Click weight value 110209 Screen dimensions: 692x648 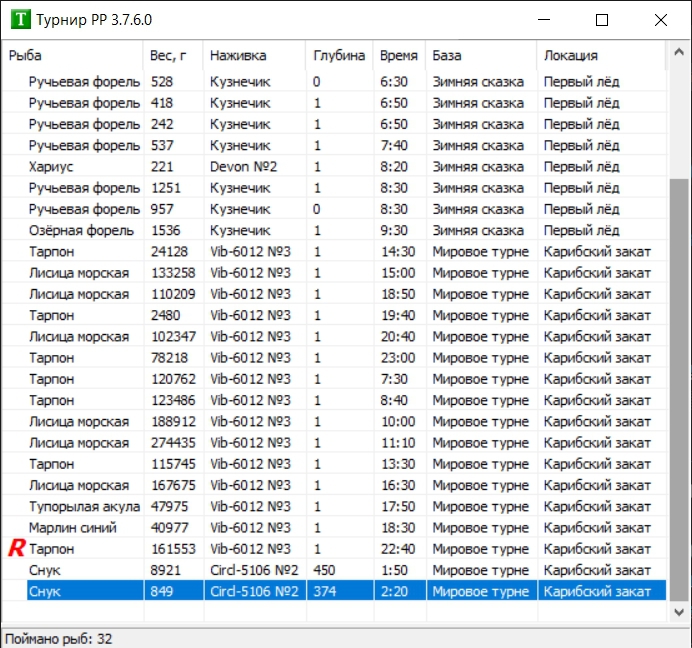pos(173,294)
